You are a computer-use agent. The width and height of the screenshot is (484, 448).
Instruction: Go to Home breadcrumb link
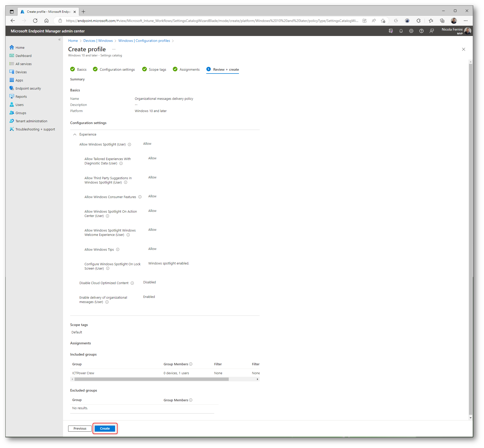point(73,41)
